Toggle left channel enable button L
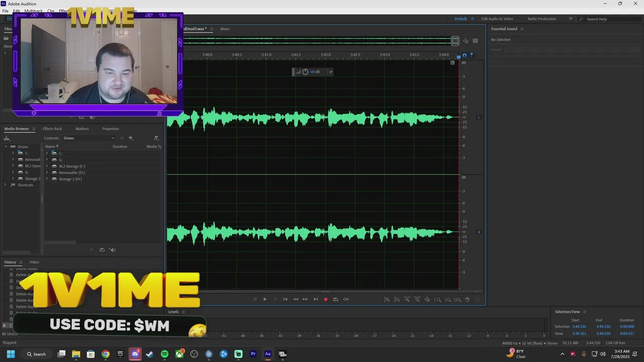The height and width of the screenshot is (362, 644). point(479,117)
